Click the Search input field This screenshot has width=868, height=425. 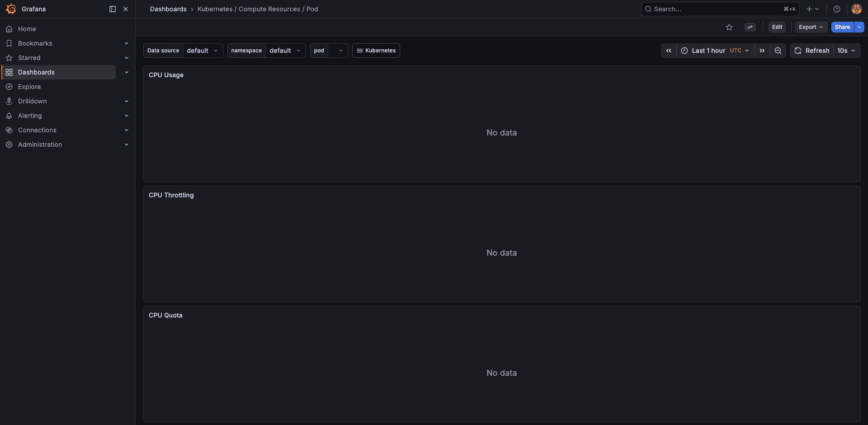tap(705, 9)
